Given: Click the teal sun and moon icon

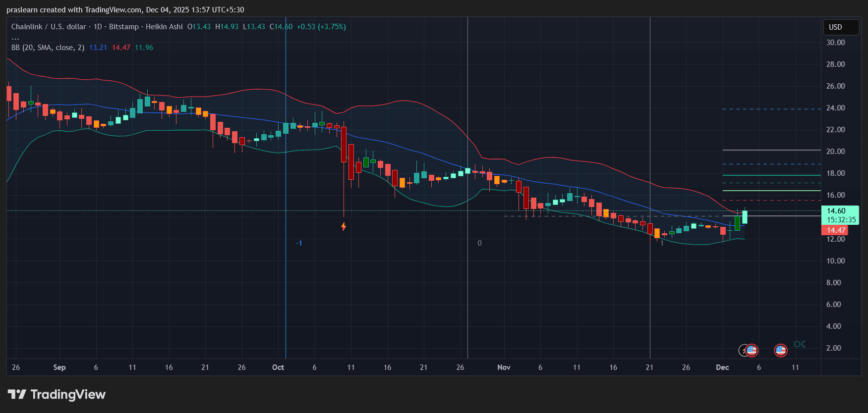Looking at the screenshot, I should (x=799, y=344).
